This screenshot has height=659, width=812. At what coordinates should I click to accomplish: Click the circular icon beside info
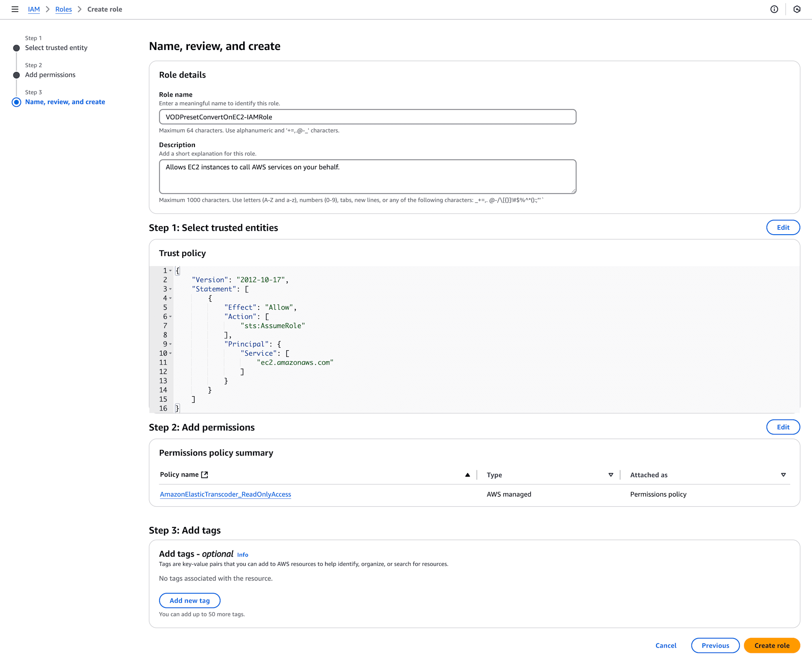797,9
